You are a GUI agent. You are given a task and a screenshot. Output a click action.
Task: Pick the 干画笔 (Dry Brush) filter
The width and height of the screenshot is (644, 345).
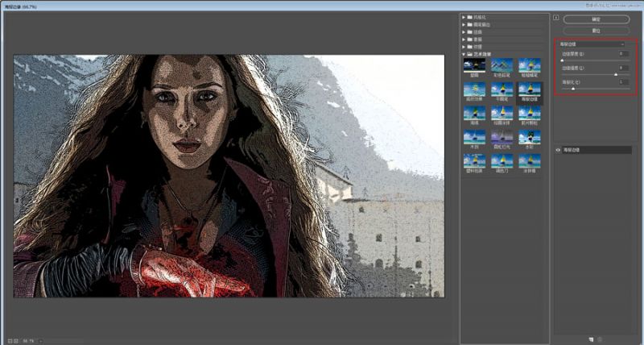502,89
